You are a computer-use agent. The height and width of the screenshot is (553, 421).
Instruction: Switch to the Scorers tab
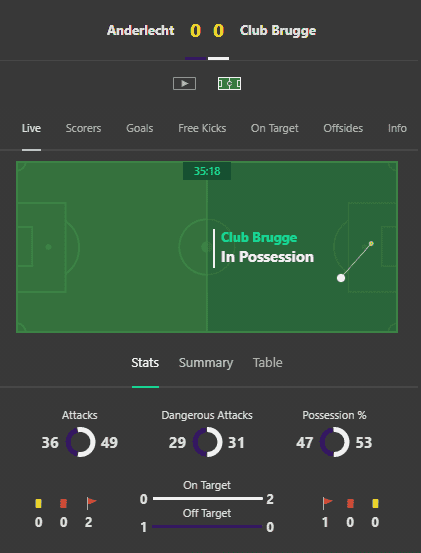coord(83,128)
